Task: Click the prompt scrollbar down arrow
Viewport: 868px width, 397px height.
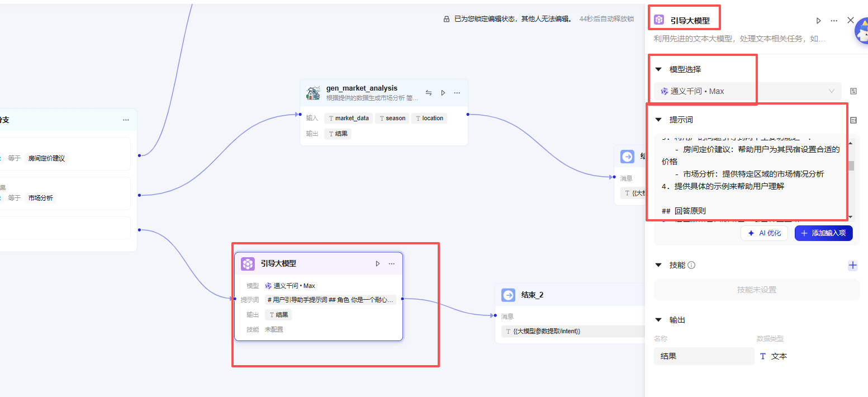Action: point(851,217)
